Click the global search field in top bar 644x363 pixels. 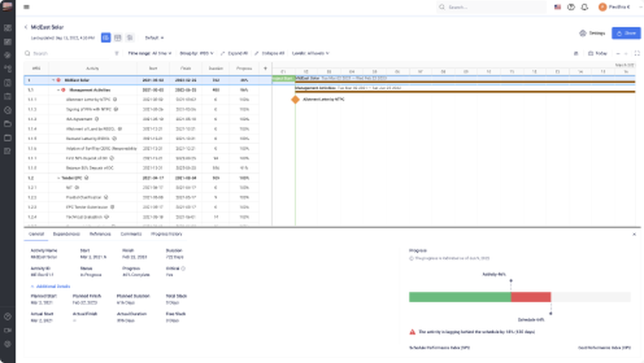pos(491,7)
